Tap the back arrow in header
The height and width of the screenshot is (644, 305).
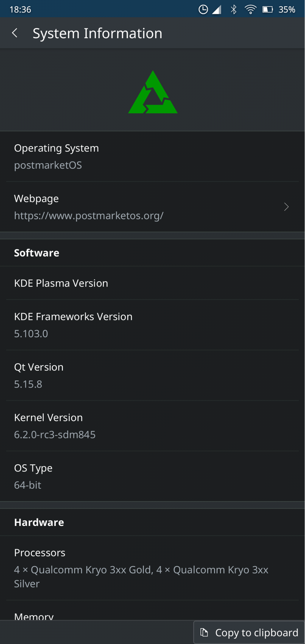[x=15, y=33]
